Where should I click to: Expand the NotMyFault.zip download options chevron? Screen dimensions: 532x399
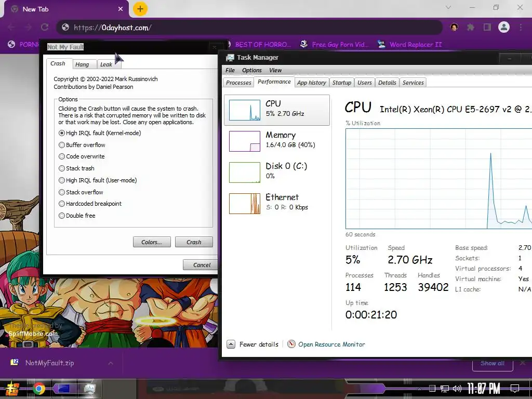pyautogui.click(x=111, y=363)
